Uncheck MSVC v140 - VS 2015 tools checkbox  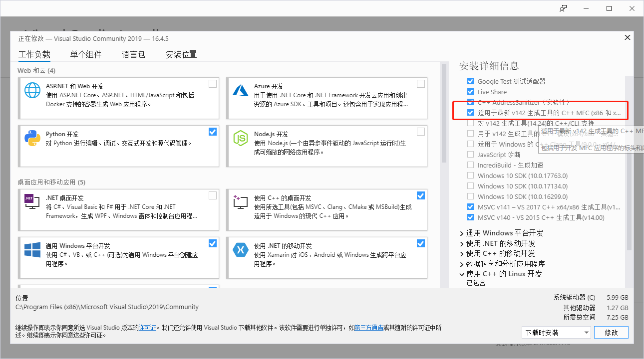[x=470, y=217]
